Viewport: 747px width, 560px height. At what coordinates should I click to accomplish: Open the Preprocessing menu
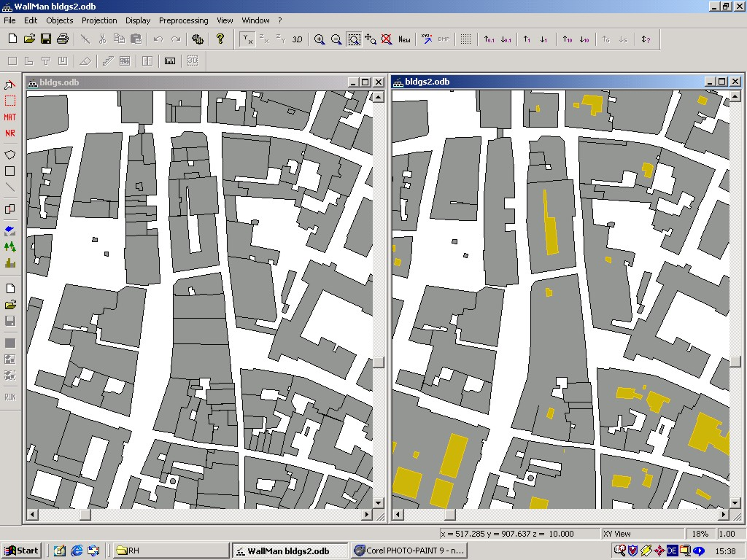183,20
